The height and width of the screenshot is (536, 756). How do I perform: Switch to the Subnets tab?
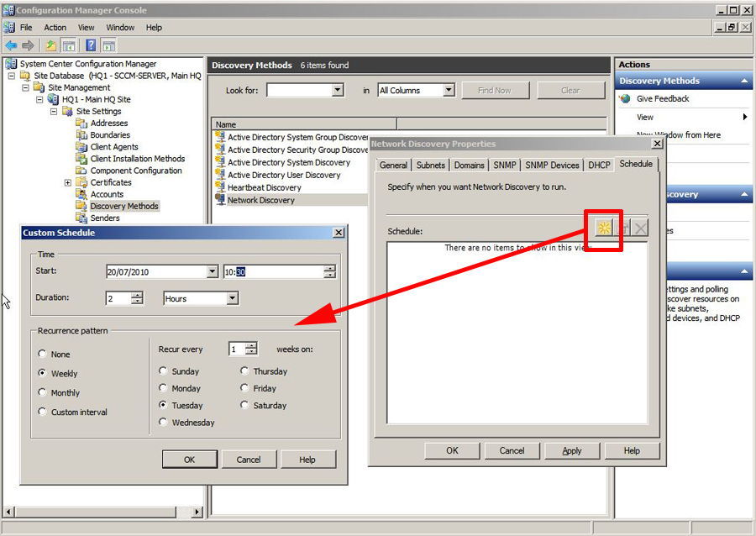click(431, 165)
